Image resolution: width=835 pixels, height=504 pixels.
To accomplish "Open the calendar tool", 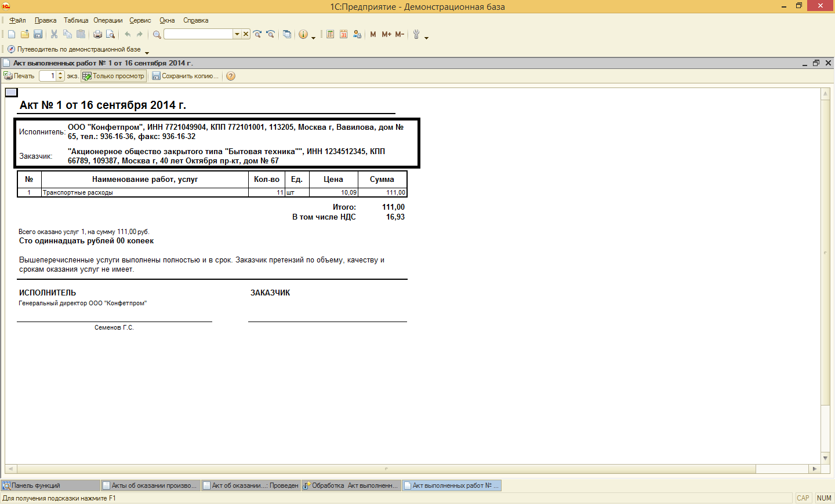I will click(x=343, y=34).
